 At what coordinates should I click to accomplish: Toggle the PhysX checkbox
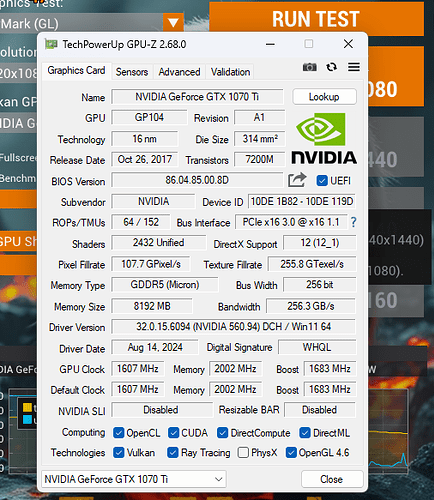(x=243, y=452)
